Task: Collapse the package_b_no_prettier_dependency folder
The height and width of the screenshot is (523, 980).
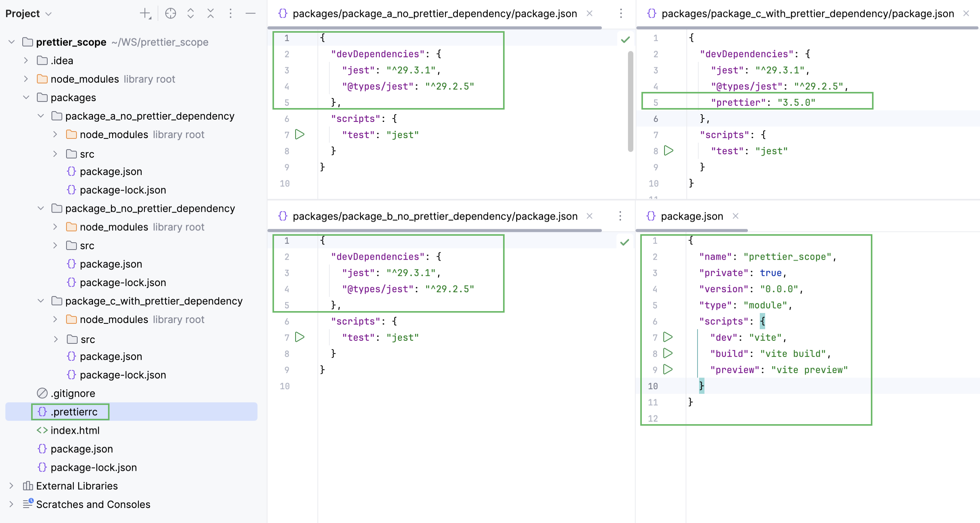Action: tap(41, 208)
